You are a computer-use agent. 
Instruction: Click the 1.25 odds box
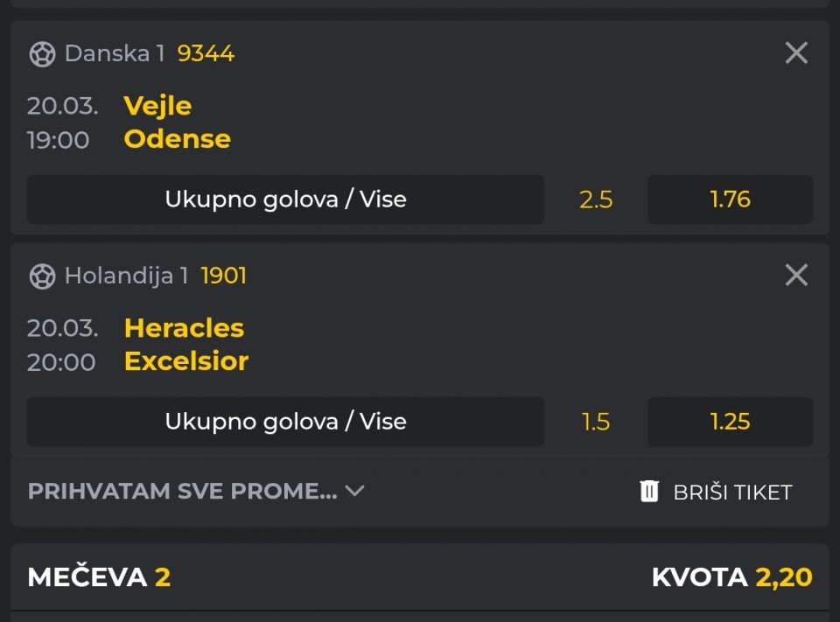coord(730,422)
